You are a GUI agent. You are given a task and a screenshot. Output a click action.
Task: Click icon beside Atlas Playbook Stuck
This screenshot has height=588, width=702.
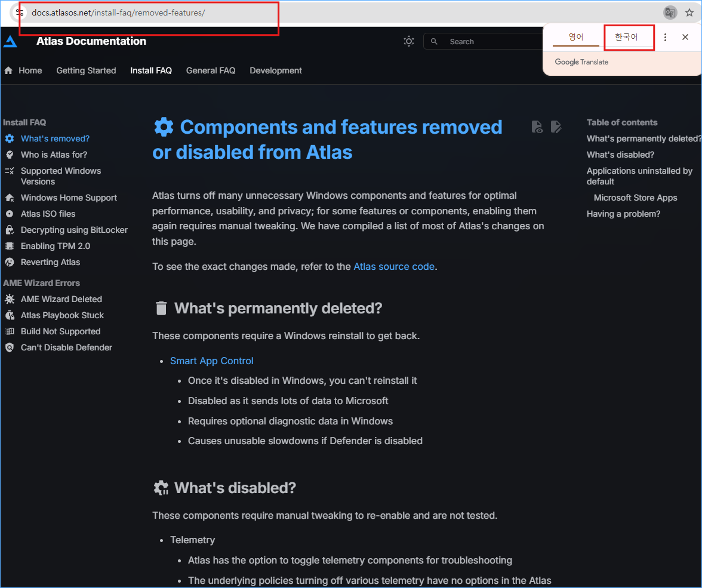(x=10, y=315)
